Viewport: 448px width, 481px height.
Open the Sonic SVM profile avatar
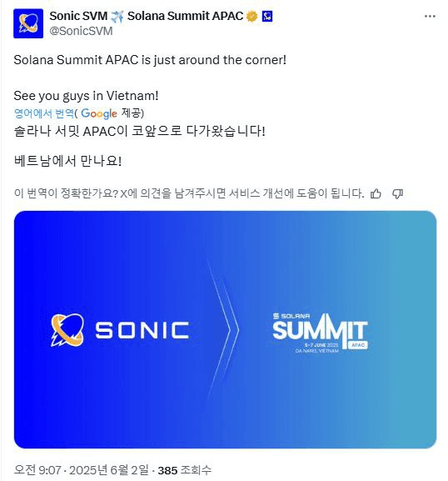click(x=28, y=23)
